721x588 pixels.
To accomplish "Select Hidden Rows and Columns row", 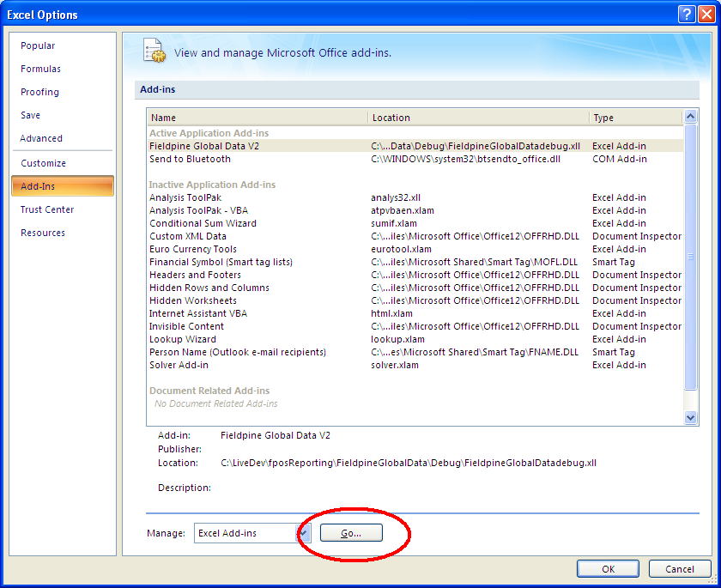I will pyautogui.click(x=415, y=288).
